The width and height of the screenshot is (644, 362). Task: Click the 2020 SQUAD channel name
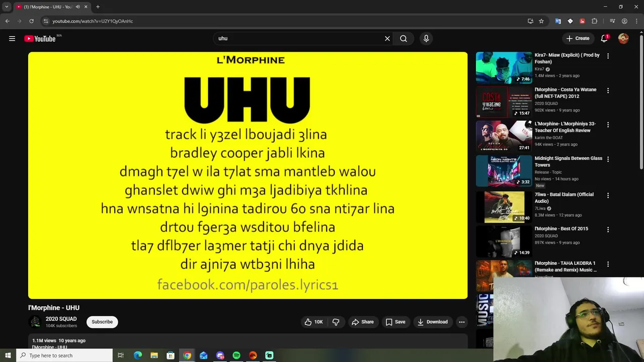click(61, 319)
